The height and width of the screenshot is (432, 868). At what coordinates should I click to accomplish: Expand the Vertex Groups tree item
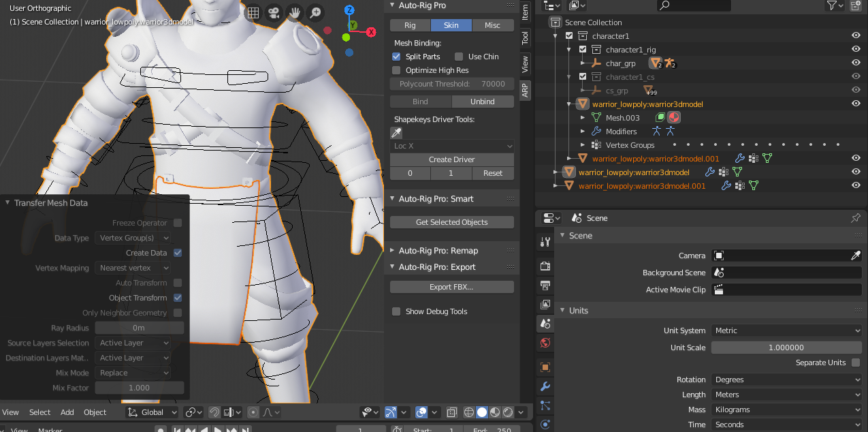583,145
